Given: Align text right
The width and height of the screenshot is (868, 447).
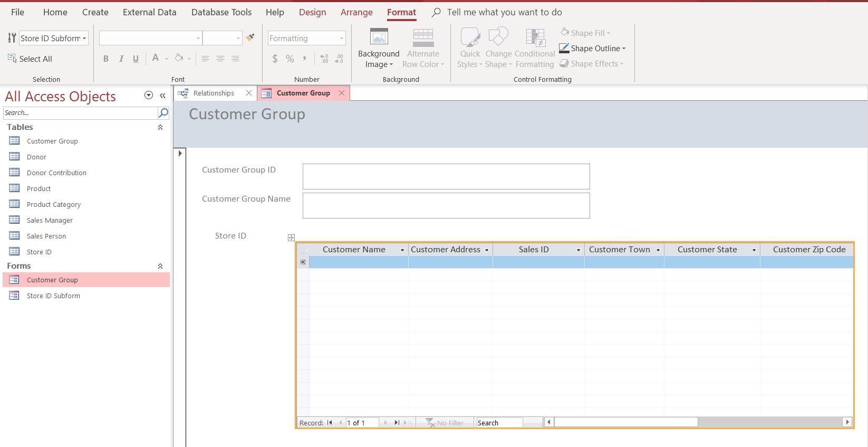Looking at the screenshot, I should (235, 59).
